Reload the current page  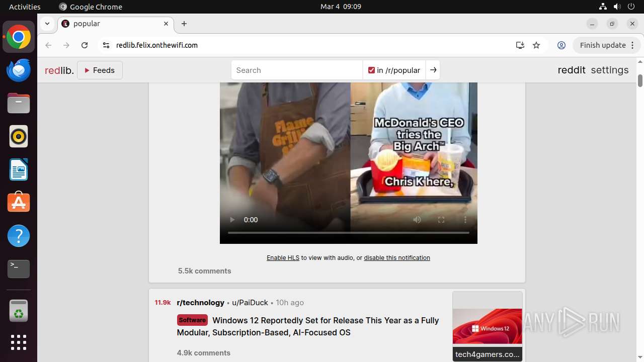(x=85, y=45)
